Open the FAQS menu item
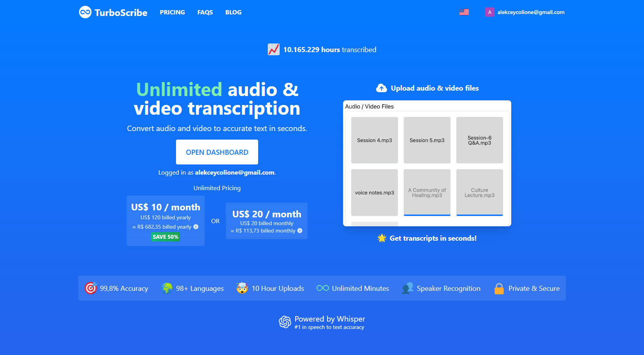Screen dimensions: 644x355 click(x=205, y=12)
